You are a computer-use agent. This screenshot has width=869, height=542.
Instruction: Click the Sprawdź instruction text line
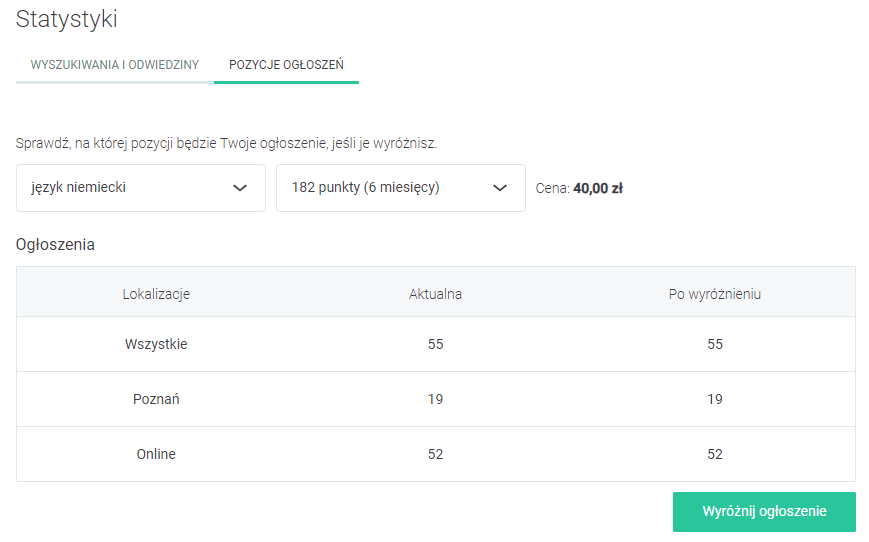pos(226,143)
